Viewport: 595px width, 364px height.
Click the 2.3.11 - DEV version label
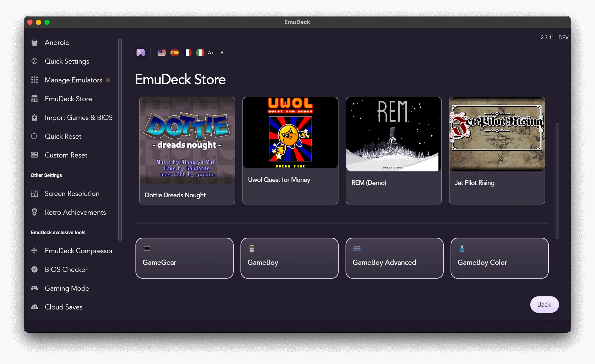click(554, 37)
